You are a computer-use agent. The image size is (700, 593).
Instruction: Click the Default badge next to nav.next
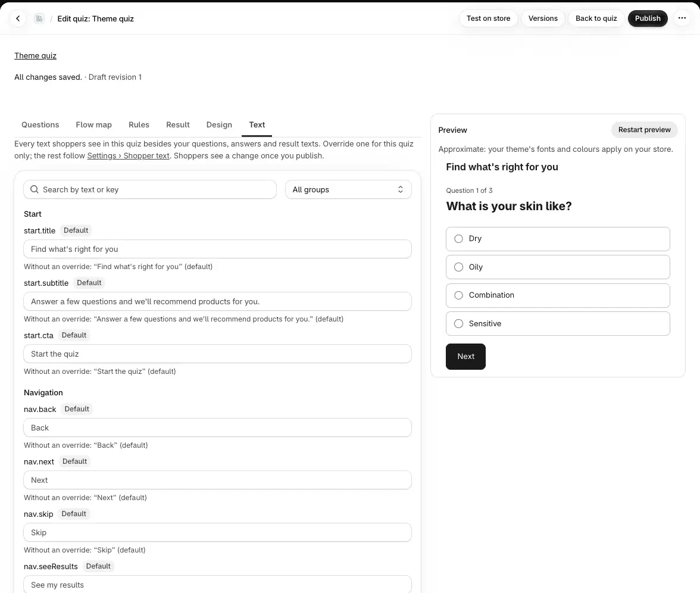74,461
